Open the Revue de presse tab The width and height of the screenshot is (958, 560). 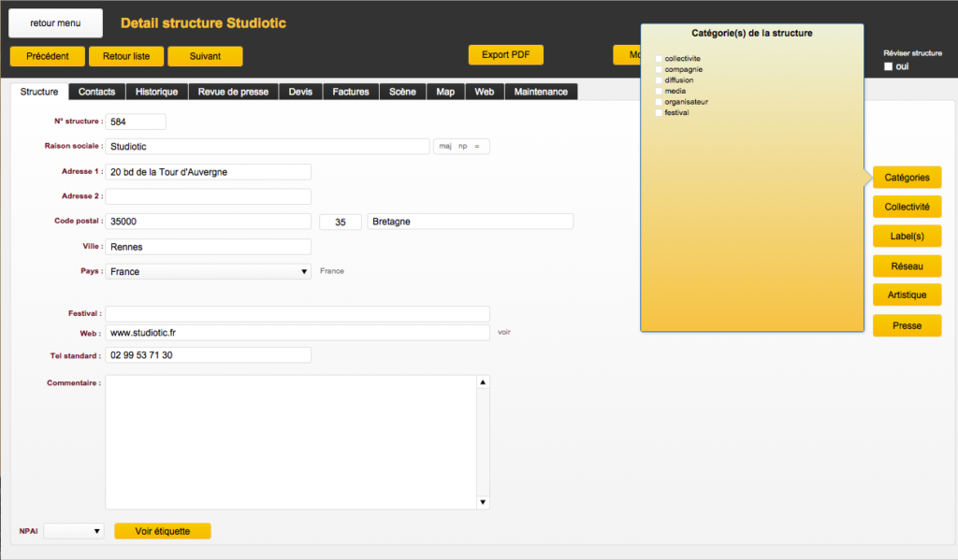(233, 92)
